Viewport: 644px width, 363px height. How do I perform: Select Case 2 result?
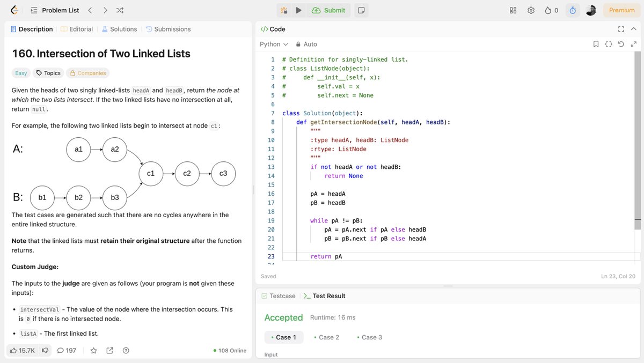pos(327,337)
